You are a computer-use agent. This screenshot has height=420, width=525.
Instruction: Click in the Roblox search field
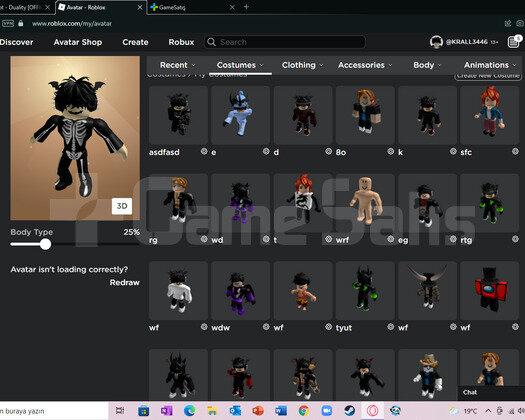coord(285,42)
